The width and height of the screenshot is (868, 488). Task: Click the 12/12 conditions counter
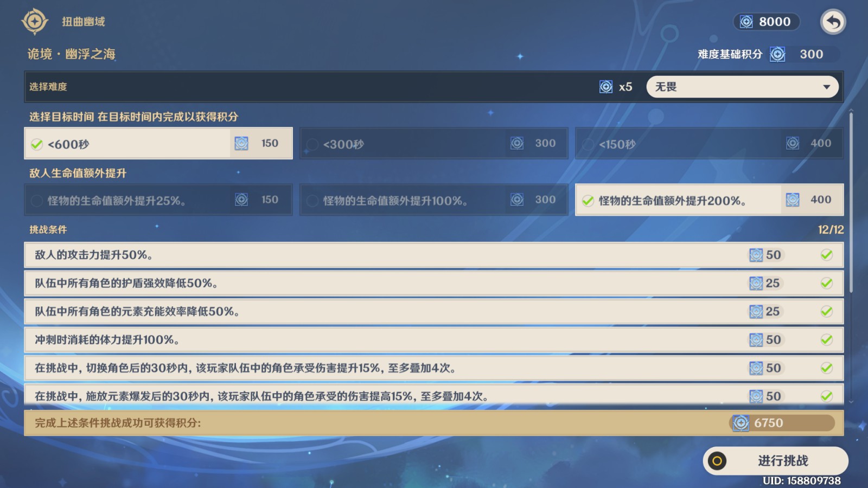[831, 230]
